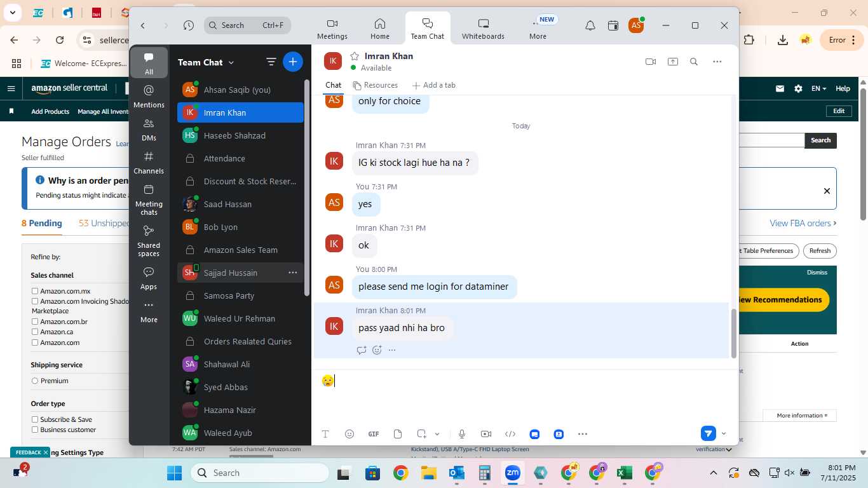868x488 pixels.
Task: Star the Imran Khan chat
Action: point(355,56)
